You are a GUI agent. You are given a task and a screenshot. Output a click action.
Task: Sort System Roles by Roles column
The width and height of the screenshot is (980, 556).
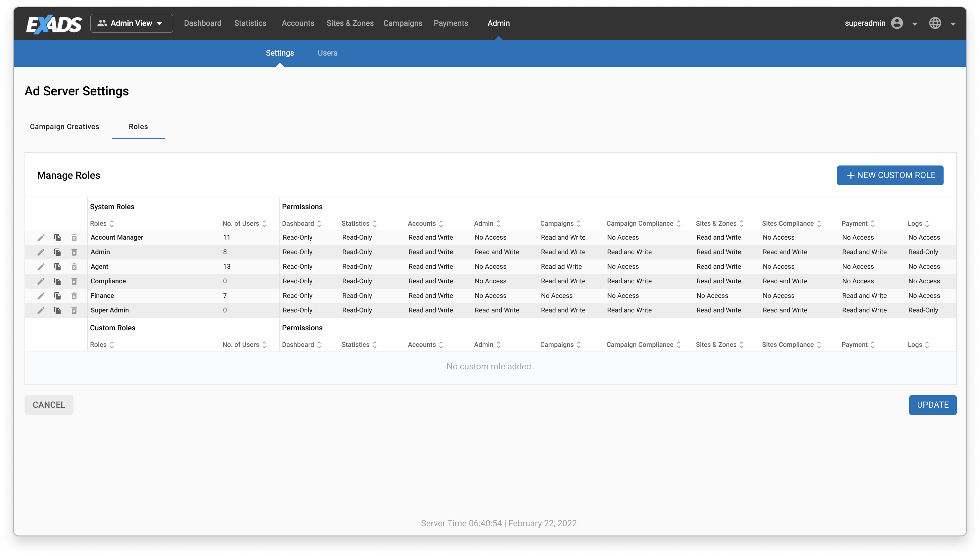click(x=112, y=223)
